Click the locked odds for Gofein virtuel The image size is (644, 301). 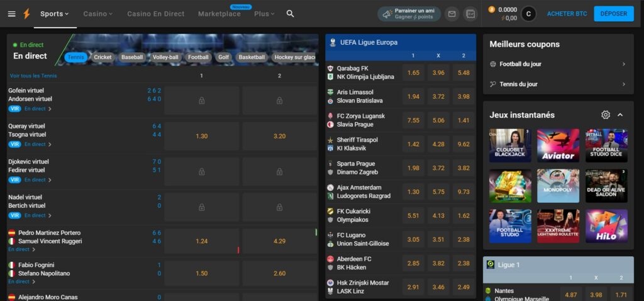201,100
